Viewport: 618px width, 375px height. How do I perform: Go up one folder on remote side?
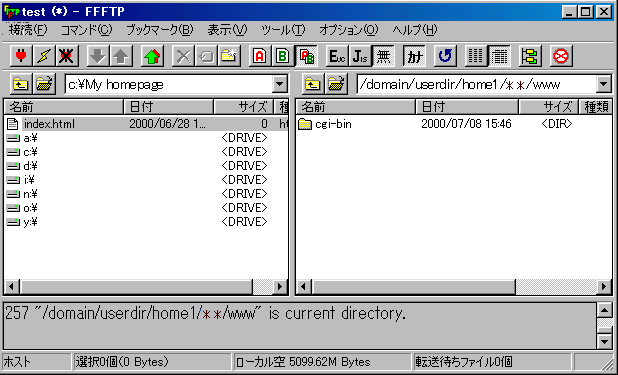coord(313,84)
